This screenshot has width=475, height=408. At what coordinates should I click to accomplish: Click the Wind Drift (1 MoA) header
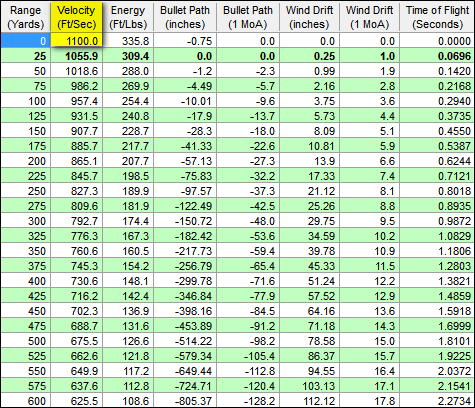point(369,17)
